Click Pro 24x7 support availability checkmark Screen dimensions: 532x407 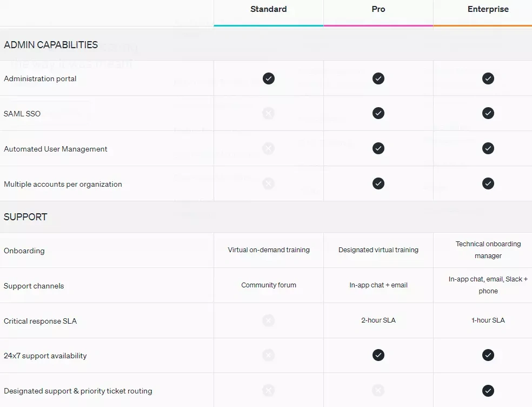point(378,355)
